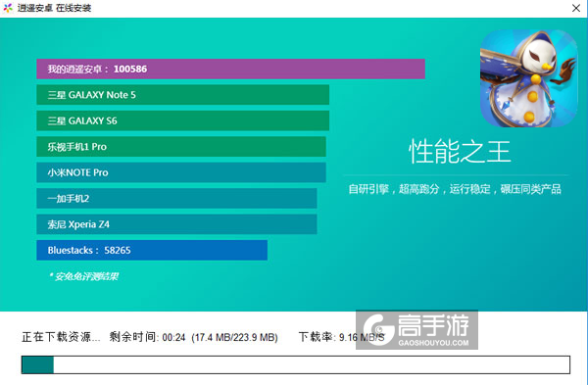Click the 逍遥安卓 在线安装 window title
Viewport: 588px width, 385px height.
(54, 8)
